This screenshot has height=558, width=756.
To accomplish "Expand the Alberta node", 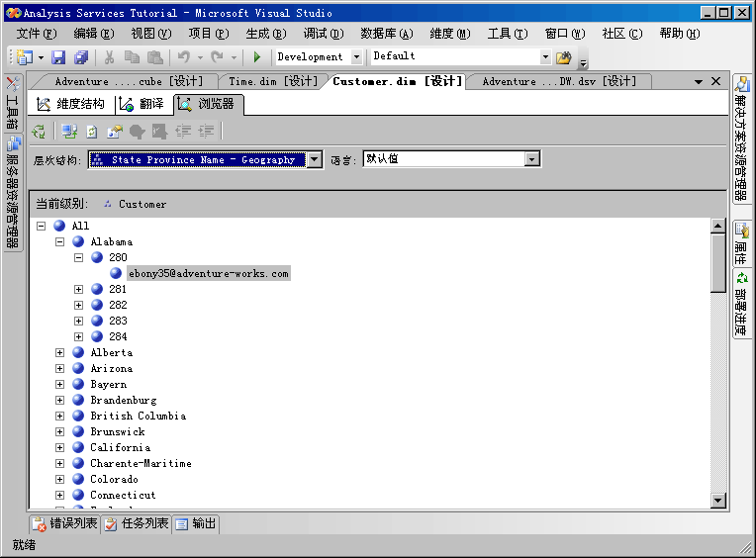I will tap(59, 353).
